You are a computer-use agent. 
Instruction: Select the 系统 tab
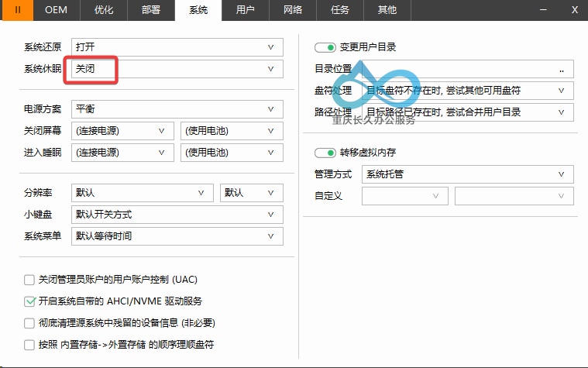(198, 10)
